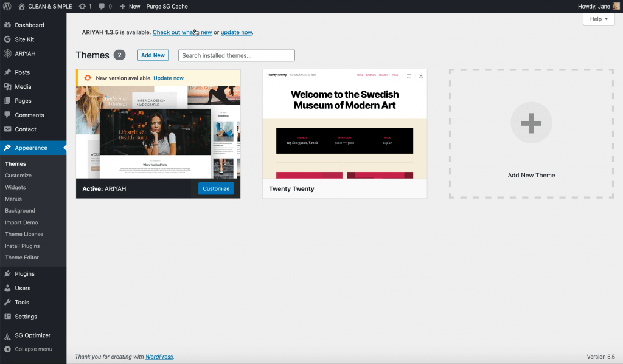Select the Pages icon in the sidebar
The width and height of the screenshot is (623, 364).
pos(9,100)
